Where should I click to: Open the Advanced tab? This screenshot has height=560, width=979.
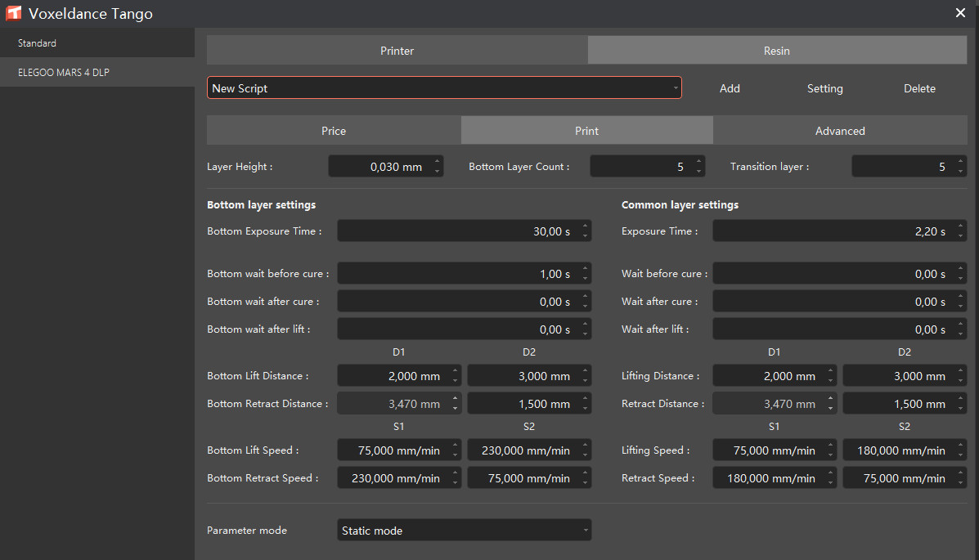[x=839, y=131]
